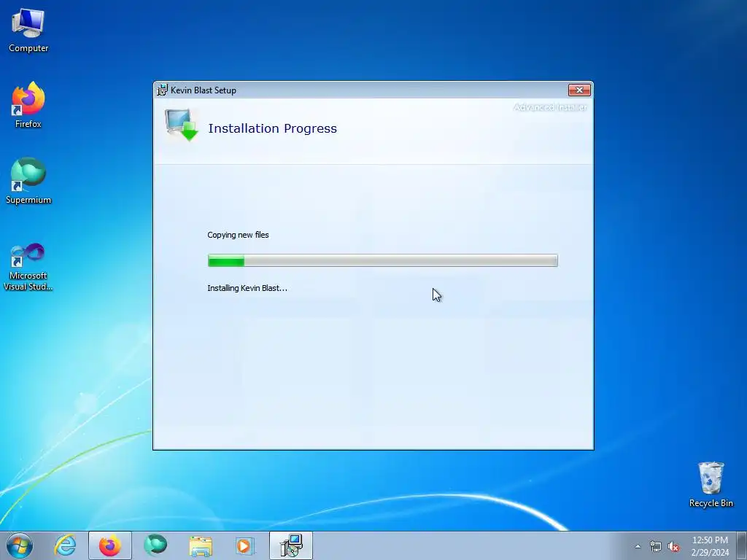Close the Kevin Blast Setup window
Image resolution: width=747 pixels, height=560 pixels.
[579, 90]
